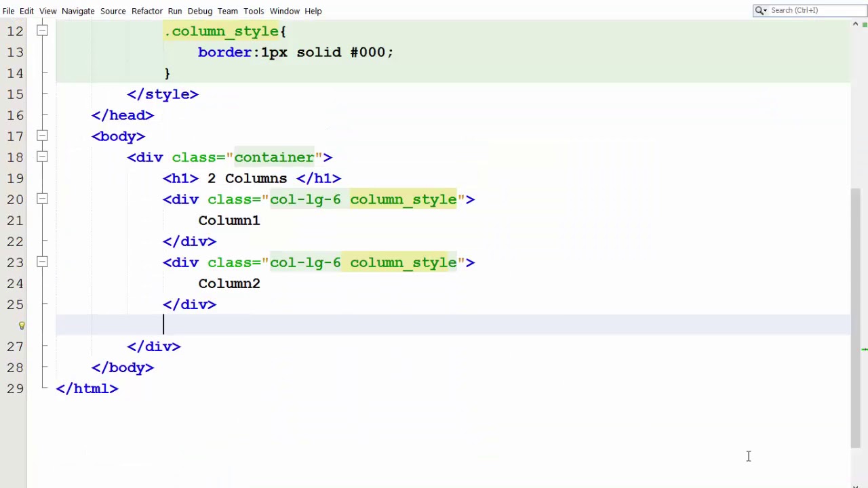The image size is (868, 488).
Task: Click line number 19 in the gutter
Action: [15, 178]
